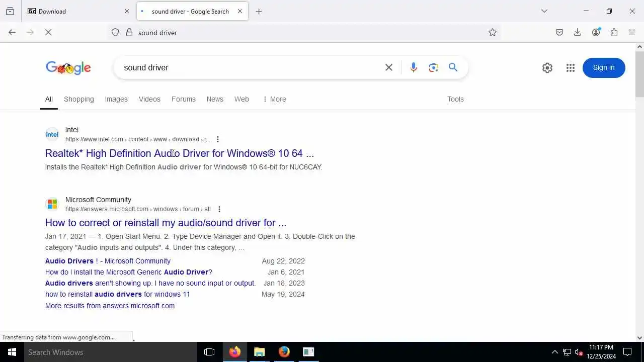Open search Tools options
The height and width of the screenshot is (362, 644).
455,99
